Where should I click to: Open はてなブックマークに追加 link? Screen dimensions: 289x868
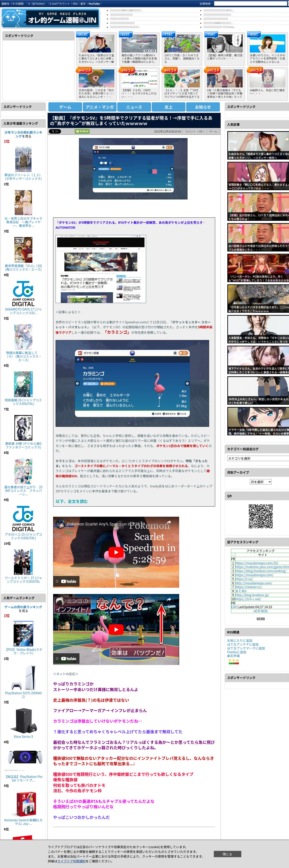[x=246, y=648]
